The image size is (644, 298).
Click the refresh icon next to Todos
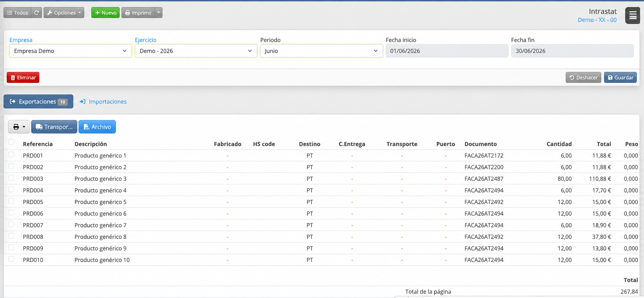pos(36,13)
